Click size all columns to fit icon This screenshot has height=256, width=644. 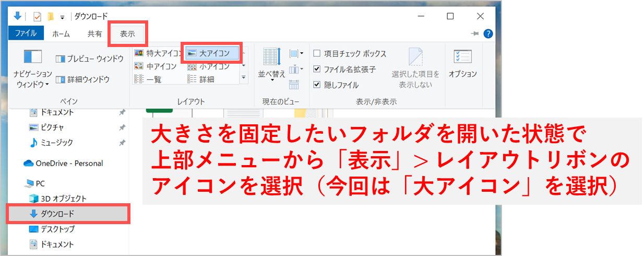(x=294, y=84)
